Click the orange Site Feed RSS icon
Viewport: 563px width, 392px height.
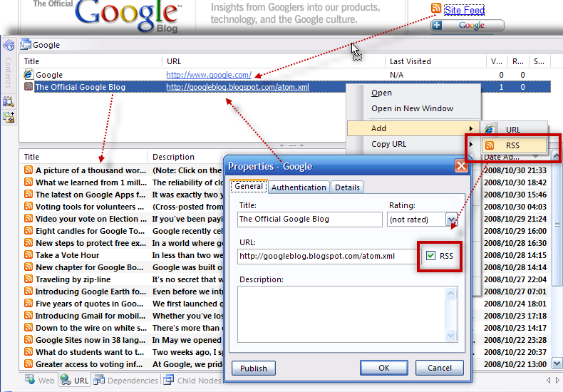pos(436,8)
